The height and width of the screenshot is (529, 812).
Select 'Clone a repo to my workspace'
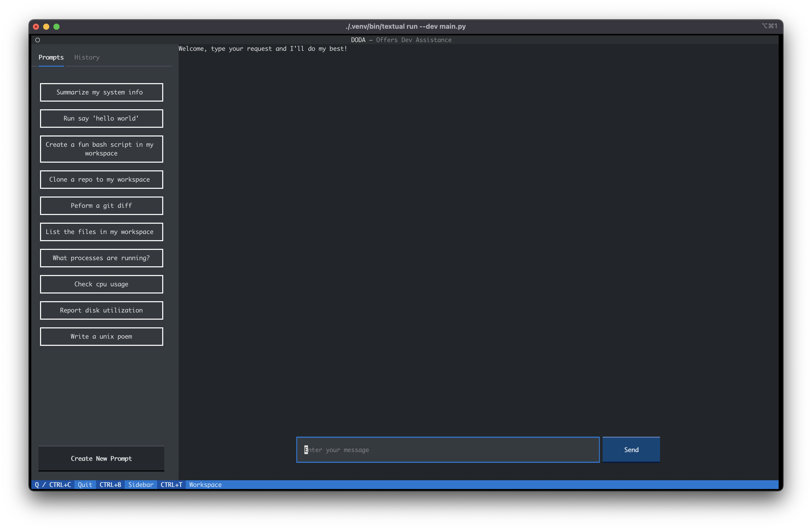click(101, 179)
